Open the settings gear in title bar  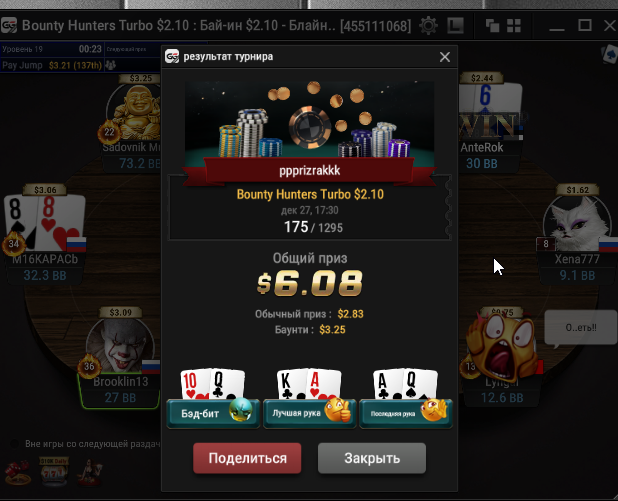pyautogui.click(x=428, y=26)
